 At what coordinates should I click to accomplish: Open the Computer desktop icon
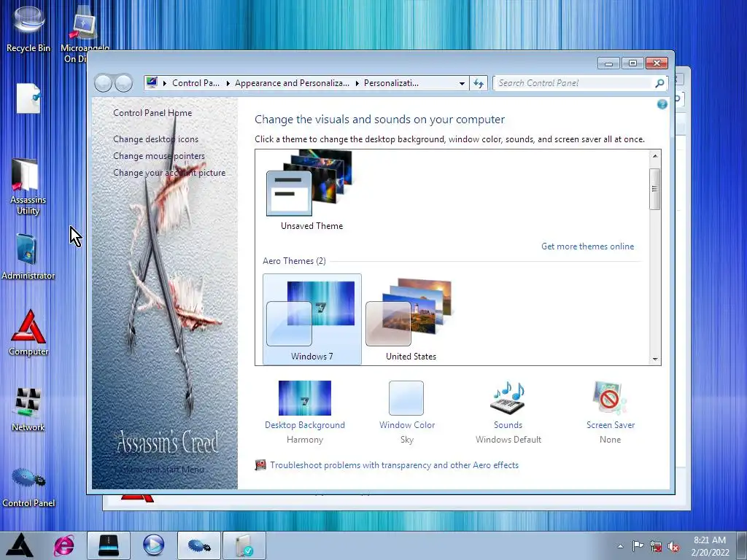[x=28, y=332]
